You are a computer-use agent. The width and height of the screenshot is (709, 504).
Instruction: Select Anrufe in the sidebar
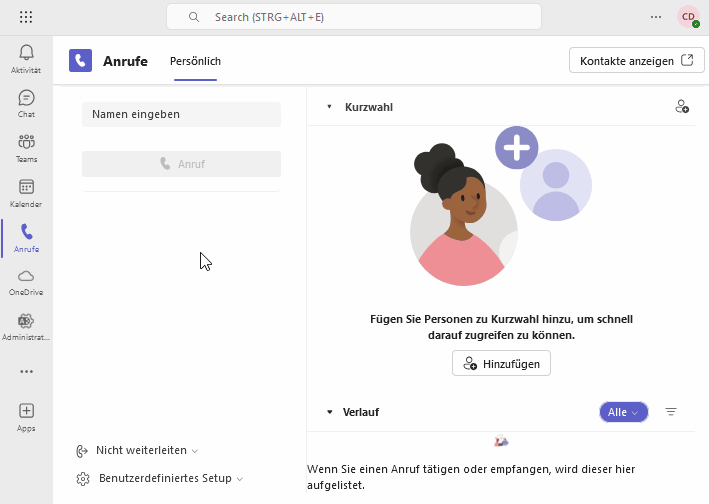pyautogui.click(x=26, y=238)
